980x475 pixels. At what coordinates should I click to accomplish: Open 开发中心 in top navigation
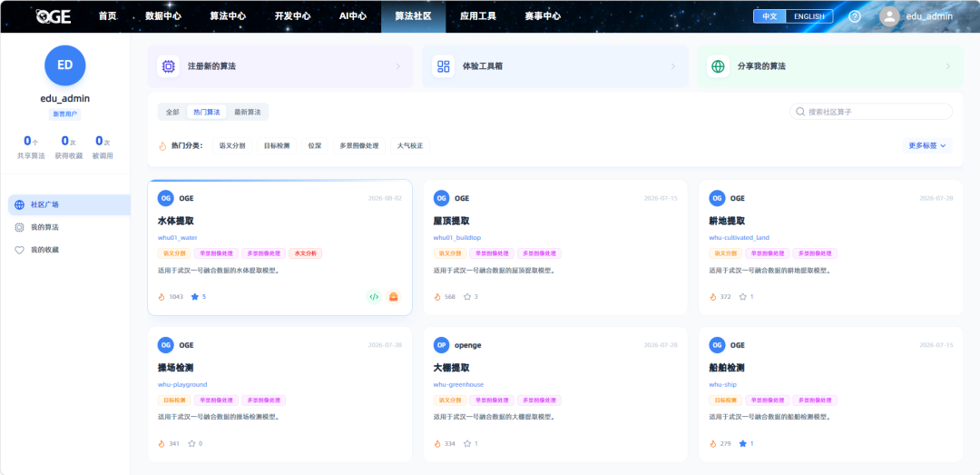coord(292,16)
